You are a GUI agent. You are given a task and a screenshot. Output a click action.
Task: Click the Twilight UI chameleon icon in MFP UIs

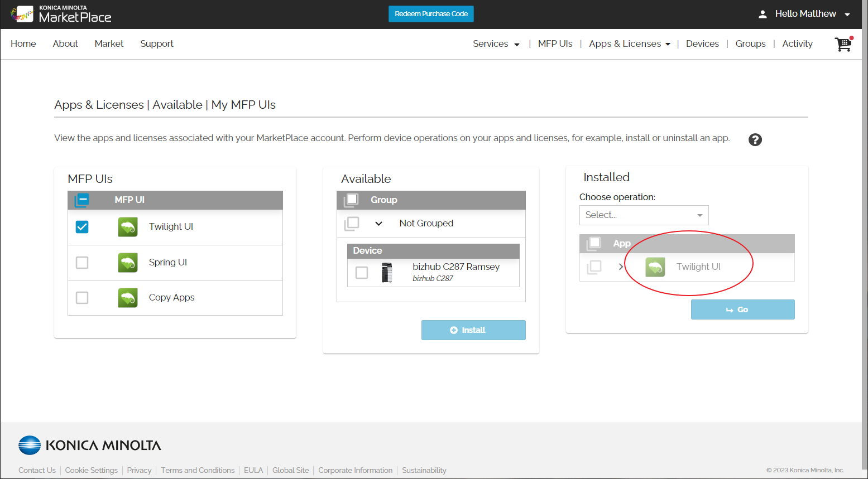128,227
